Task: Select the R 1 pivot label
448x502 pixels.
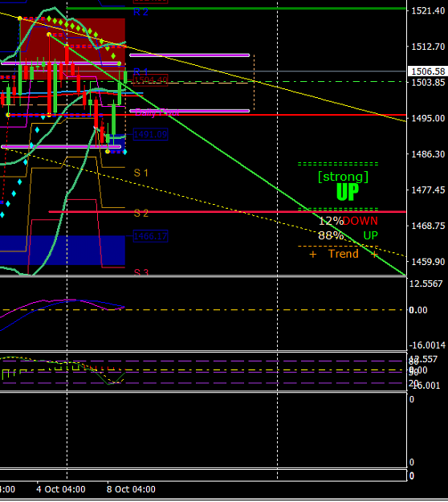Action: (x=141, y=71)
